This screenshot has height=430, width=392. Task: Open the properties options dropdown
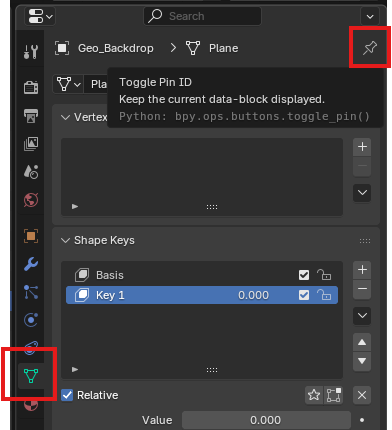click(370, 16)
